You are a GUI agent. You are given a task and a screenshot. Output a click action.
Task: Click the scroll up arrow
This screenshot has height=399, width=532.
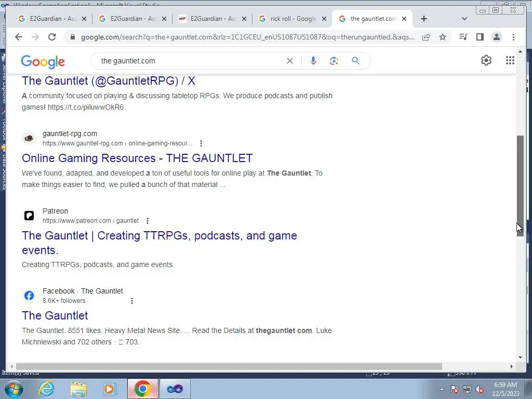520,51
